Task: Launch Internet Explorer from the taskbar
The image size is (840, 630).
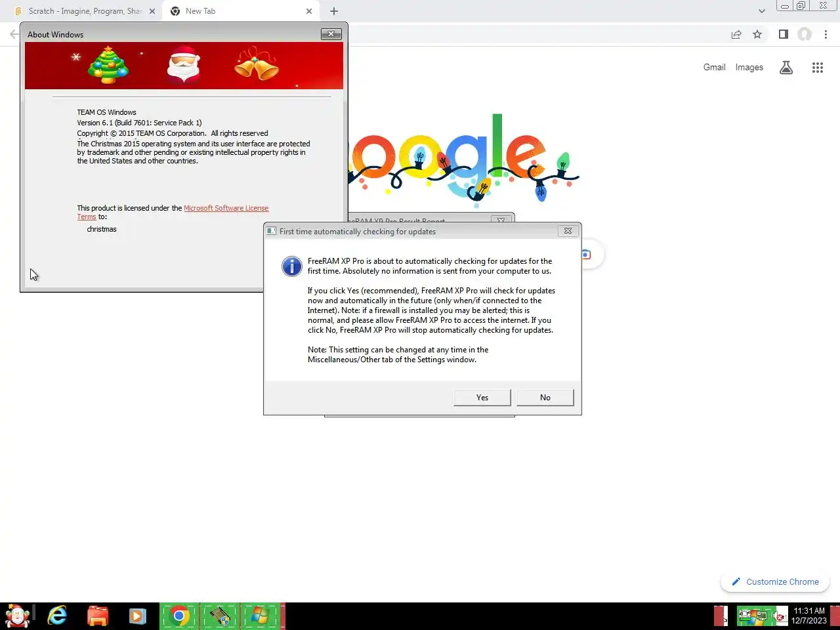Action: tap(57, 616)
